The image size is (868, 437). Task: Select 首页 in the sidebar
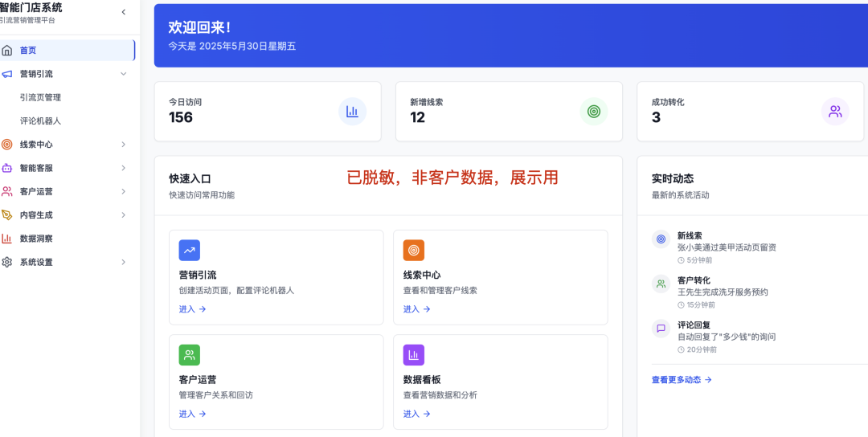tap(67, 51)
